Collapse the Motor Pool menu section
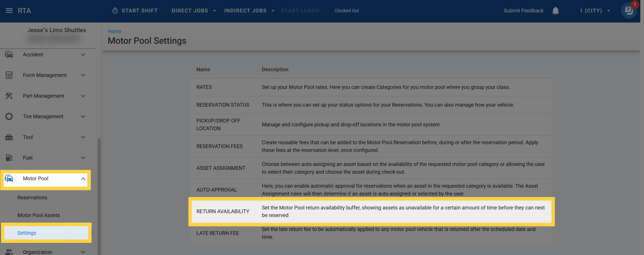This screenshot has width=644, height=255. (x=83, y=179)
